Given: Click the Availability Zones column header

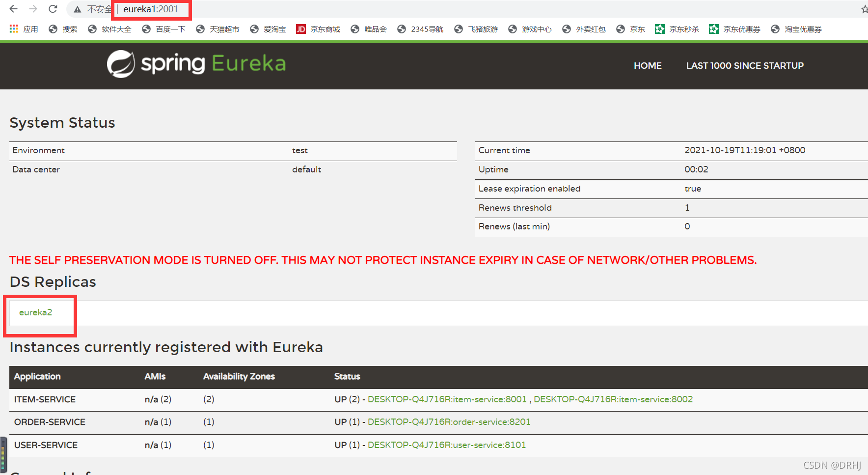Looking at the screenshot, I should pyautogui.click(x=239, y=376).
